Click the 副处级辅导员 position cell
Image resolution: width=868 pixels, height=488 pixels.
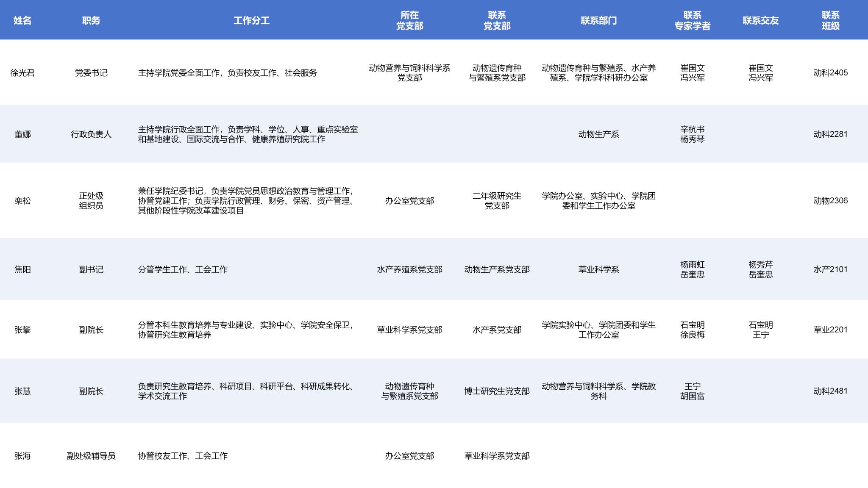[91, 456]
